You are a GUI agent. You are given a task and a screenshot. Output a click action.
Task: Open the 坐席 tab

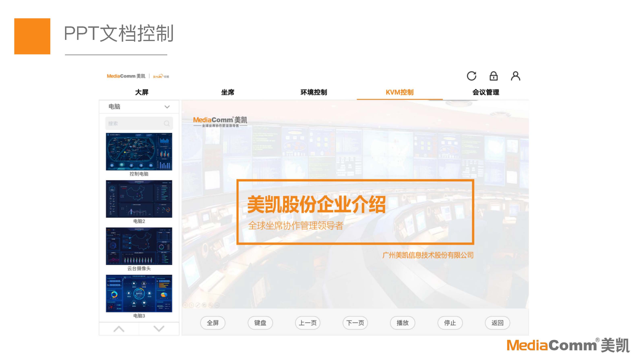click(228, 92)
